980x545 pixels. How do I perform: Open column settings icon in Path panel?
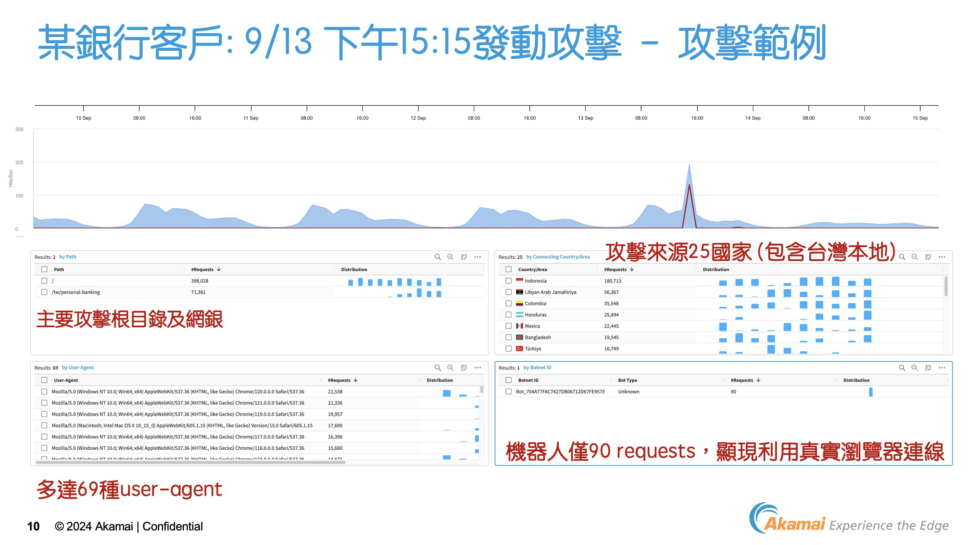pyautogui.click(x=464, y=257)
